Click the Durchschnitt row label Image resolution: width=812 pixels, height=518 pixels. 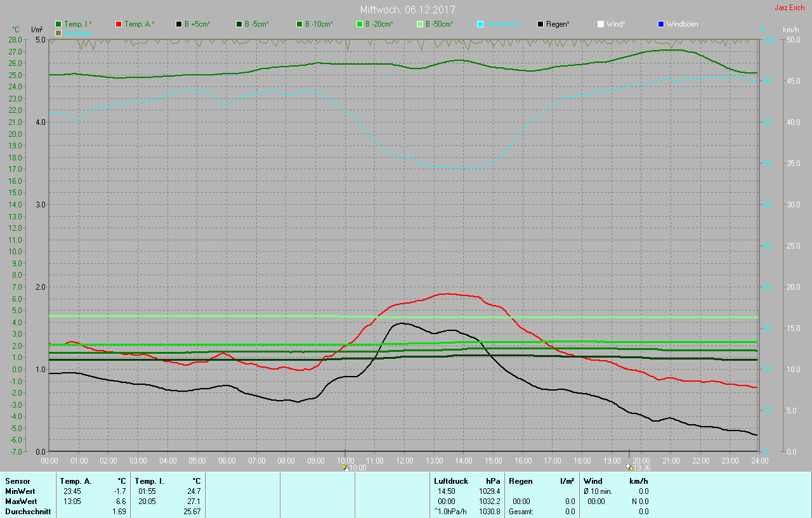coord(27,512)
